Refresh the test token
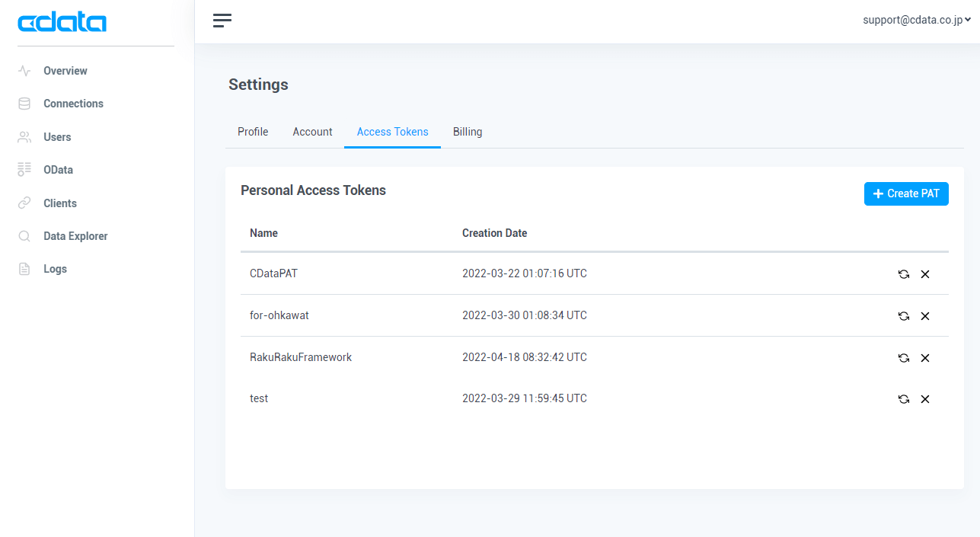 coord(904,399)
